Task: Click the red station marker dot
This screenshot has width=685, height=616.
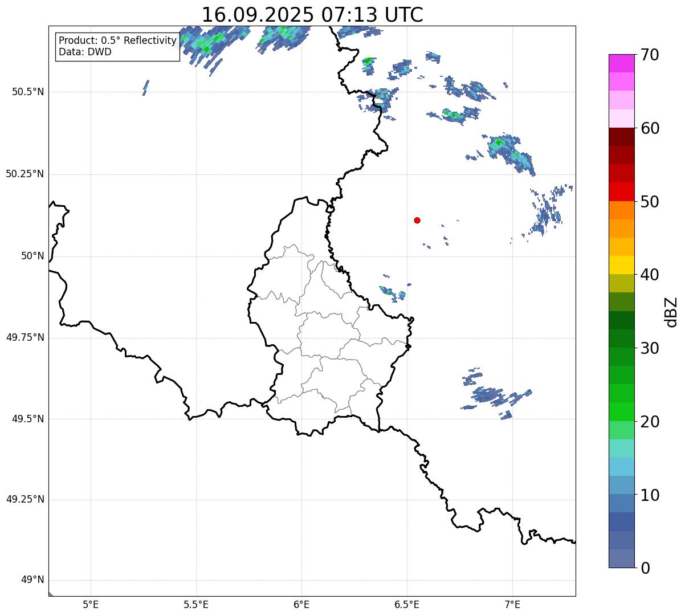Action: tap(417, 220)
